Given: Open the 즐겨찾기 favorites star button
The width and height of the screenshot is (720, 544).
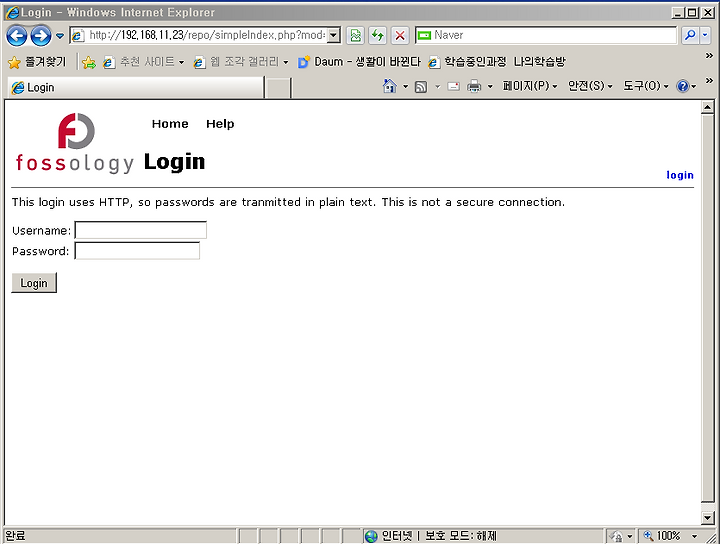Looking at the screenshot, I should 37,62.
